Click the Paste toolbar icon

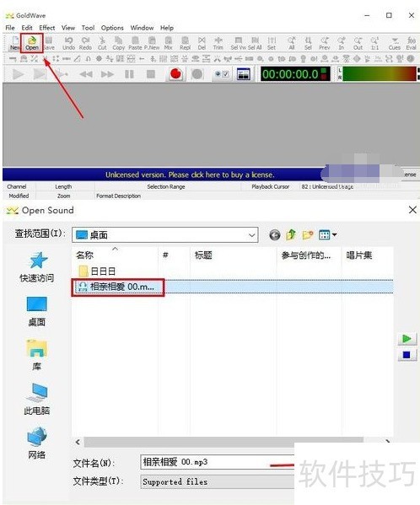click(135, 43)
